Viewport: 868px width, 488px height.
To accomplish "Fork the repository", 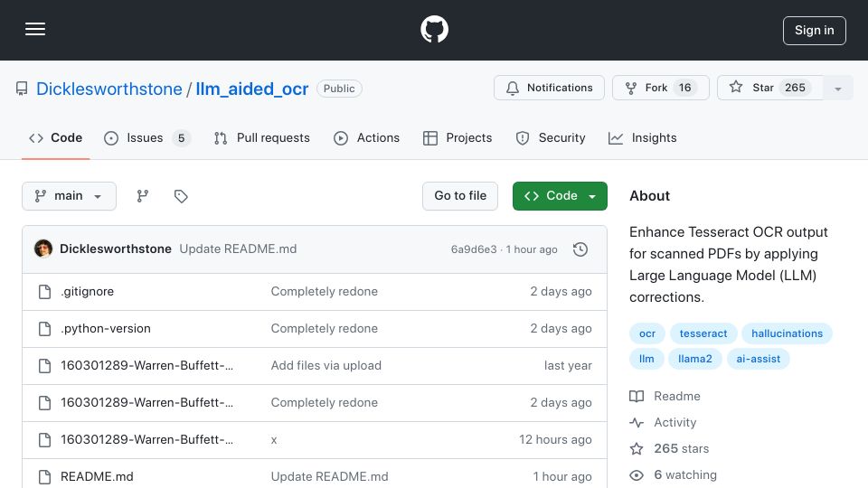I will [660, 88].
